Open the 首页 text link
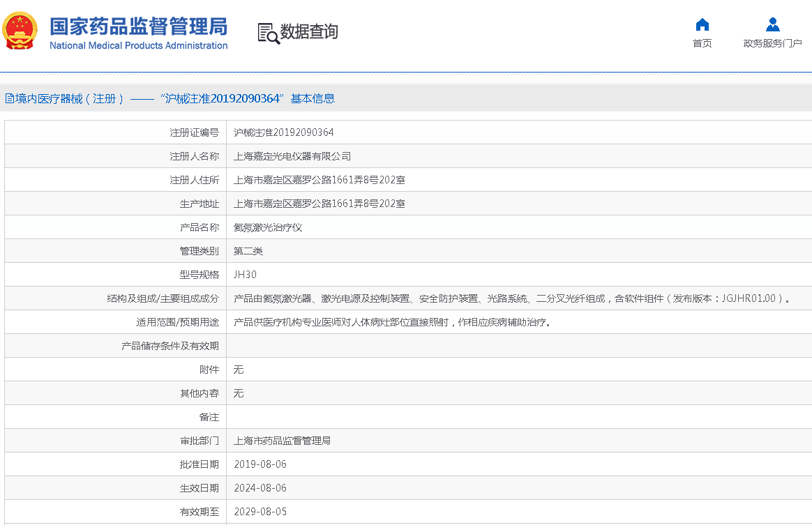Screen dimensions: 812x525 pyautogui.click(x=702, y=44)
